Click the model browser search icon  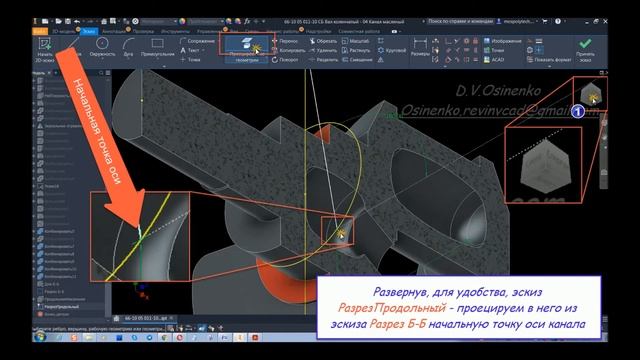[101, 73]
